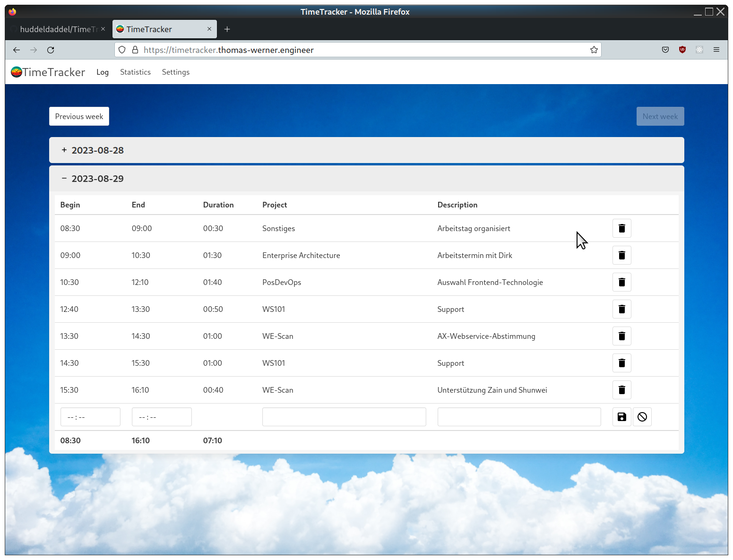
Task: Delete the Auswahl Frontend-Technologie entry
Action: point(621,282)
